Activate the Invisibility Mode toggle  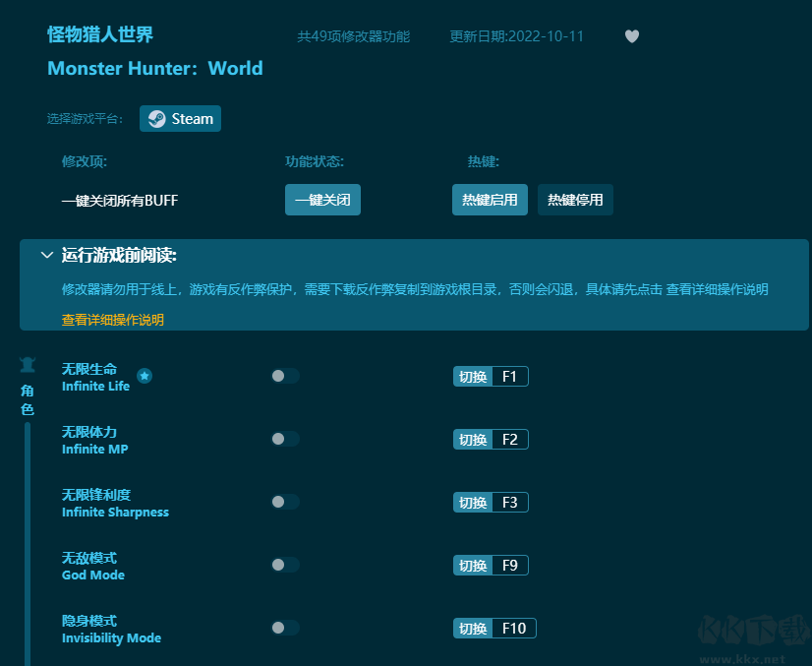pyautogui.click(x=285, y=628)
